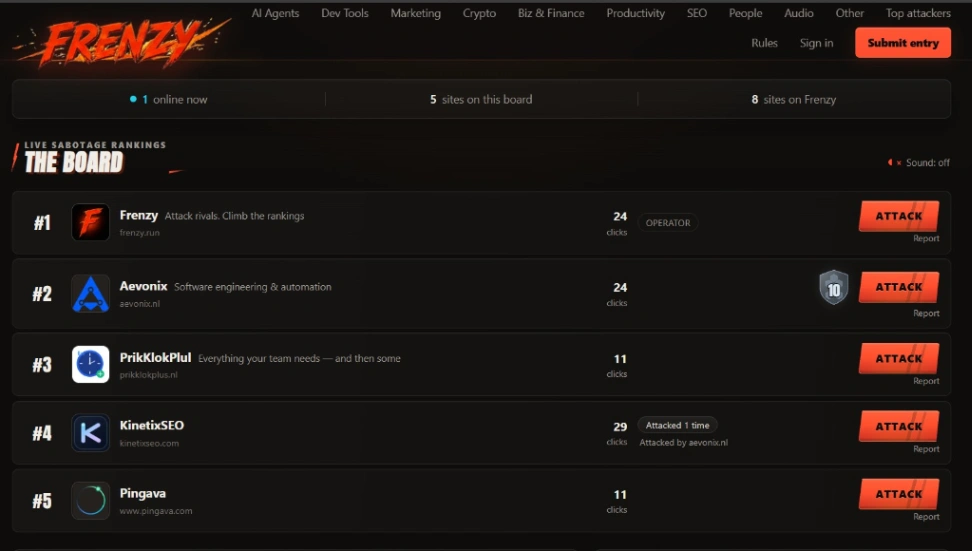The height and width of the screenshot is (551, 972).
Task: Report the Pingava entry
Action: [926, 517]
